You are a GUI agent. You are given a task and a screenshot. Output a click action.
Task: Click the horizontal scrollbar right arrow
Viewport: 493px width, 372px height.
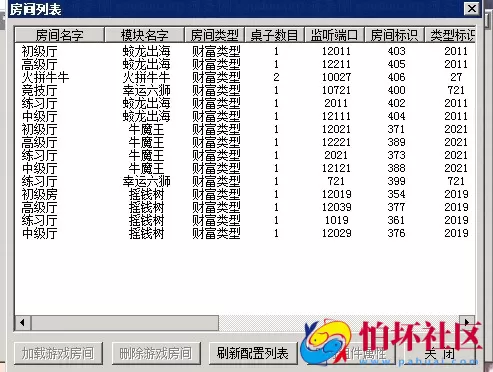(467, 322)
